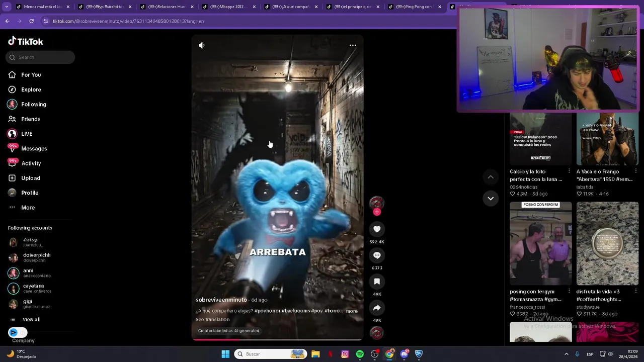644x362 pixels.
Task: Like the video with heart icon
Action: click(377, 229)
